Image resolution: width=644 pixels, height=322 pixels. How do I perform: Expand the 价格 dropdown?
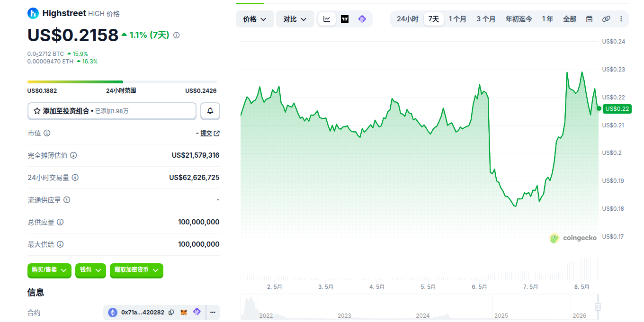(255, 19)
